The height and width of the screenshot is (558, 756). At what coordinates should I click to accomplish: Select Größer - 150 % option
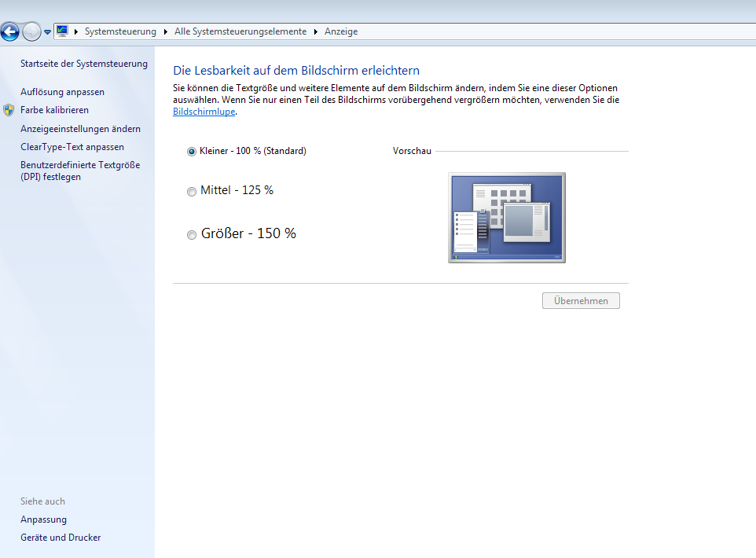tap(241, 233)
